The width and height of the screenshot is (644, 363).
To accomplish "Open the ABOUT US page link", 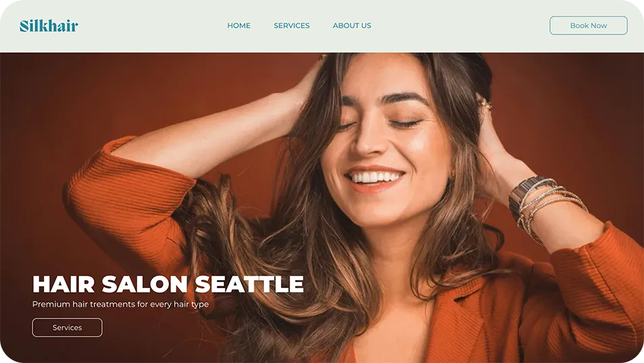I will point(352,26).
